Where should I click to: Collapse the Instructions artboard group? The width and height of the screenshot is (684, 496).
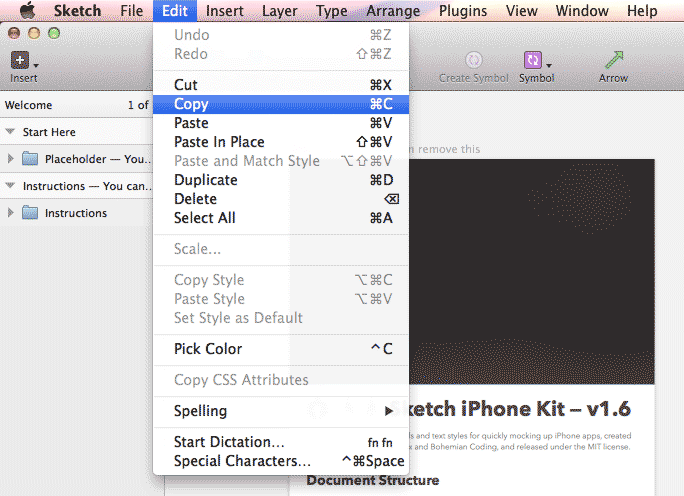point(10,186)
